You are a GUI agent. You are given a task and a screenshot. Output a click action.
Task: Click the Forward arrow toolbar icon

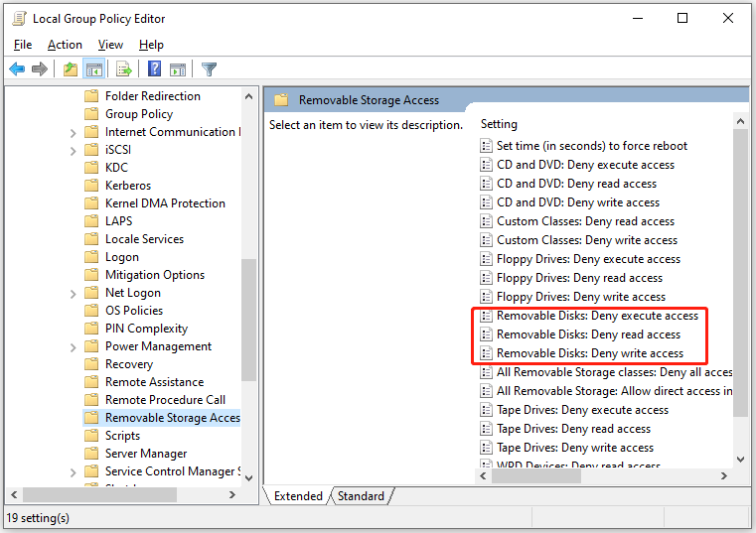tap(40, 68)
